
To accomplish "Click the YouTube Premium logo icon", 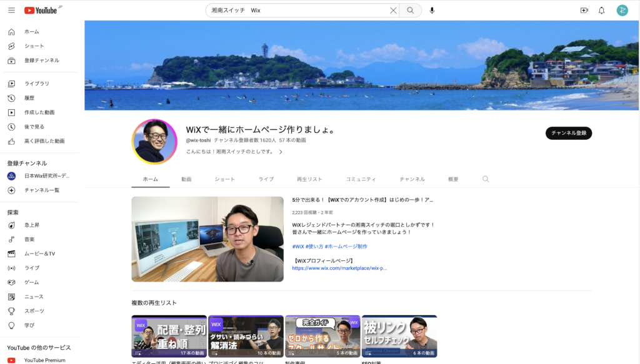I will coord(11,360).
